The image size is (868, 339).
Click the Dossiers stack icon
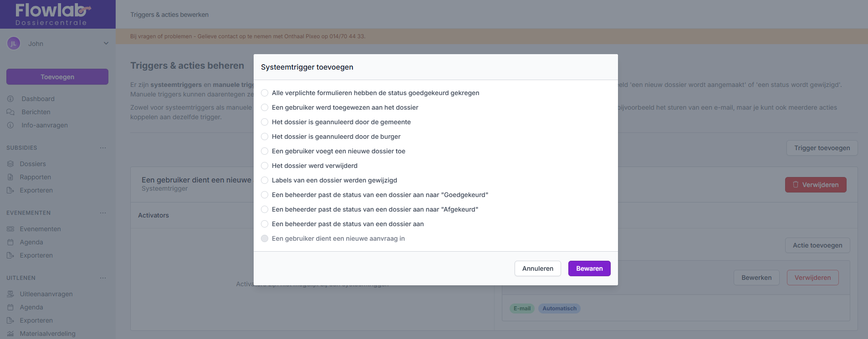[x=10, y=164]
